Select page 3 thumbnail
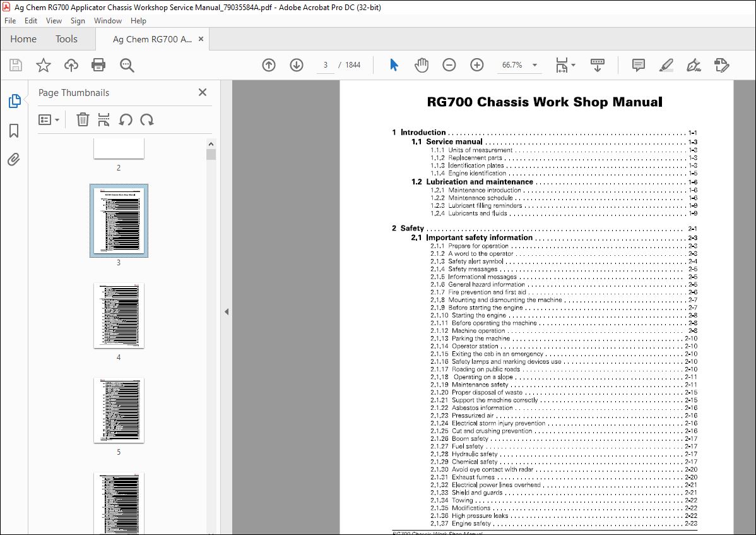Screen dimensions: 756x535 pyautogui.click(x=119, y=220)
